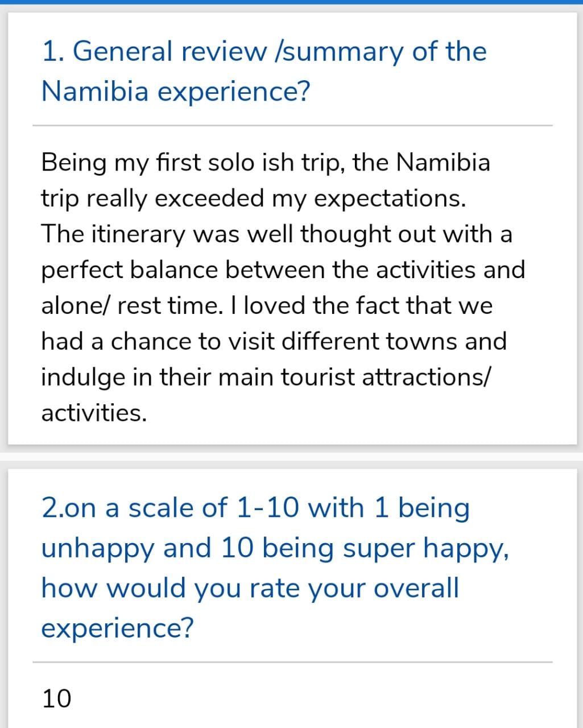The height and width of the screenshot is (728, 583).
Task: Click the final word 'activities.' in the first answer
Action: click(x=94, y=413)
